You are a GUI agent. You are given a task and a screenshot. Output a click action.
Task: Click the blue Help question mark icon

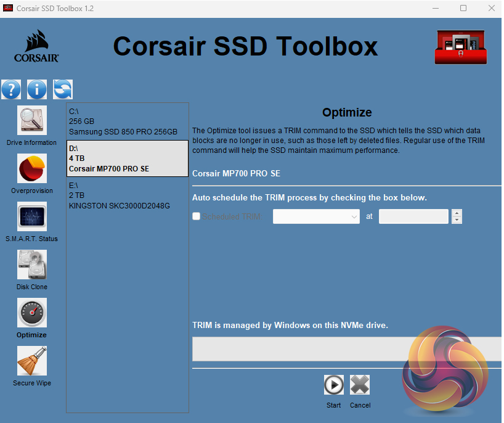[x=11, y=89]
